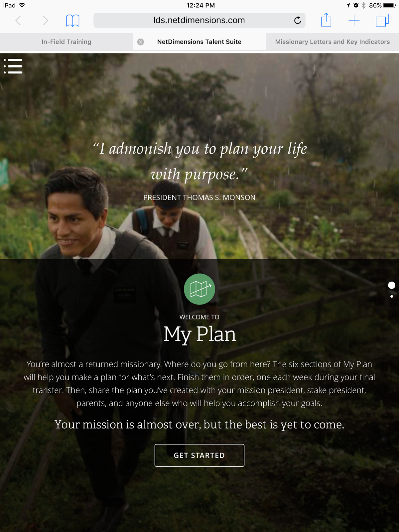Viewport: 399px width, 532px height.
Task: Select the second page indicator dot
Action: [x=392, y=296]
